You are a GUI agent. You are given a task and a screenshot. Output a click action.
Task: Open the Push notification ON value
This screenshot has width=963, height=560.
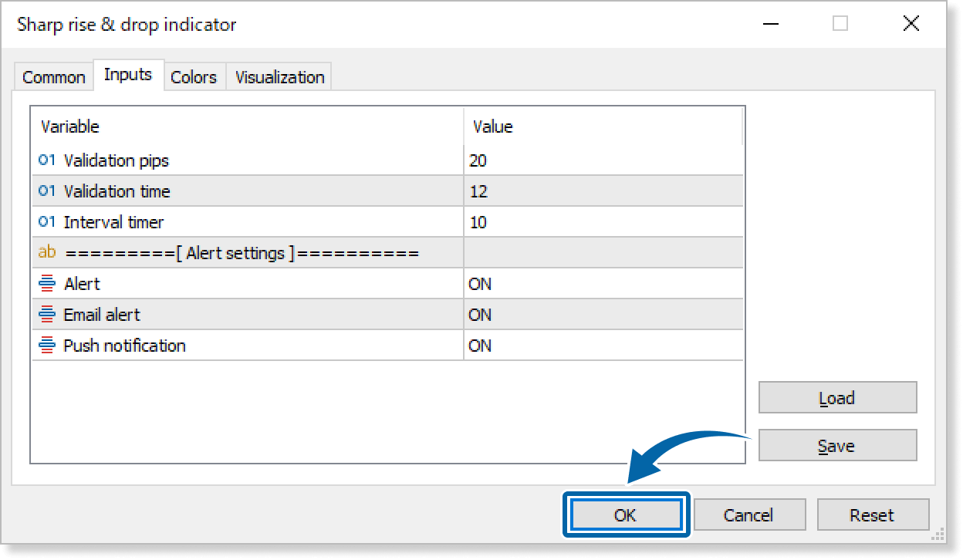(480, 346)
